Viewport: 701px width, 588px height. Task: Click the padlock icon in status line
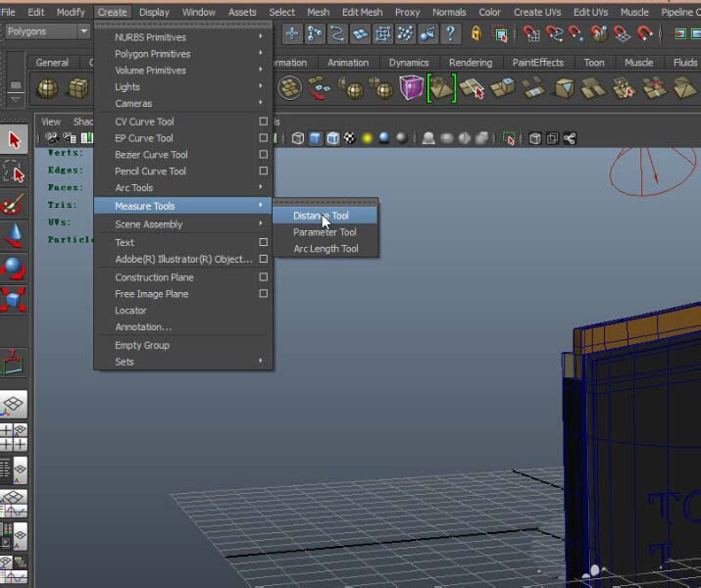point(476,33)
